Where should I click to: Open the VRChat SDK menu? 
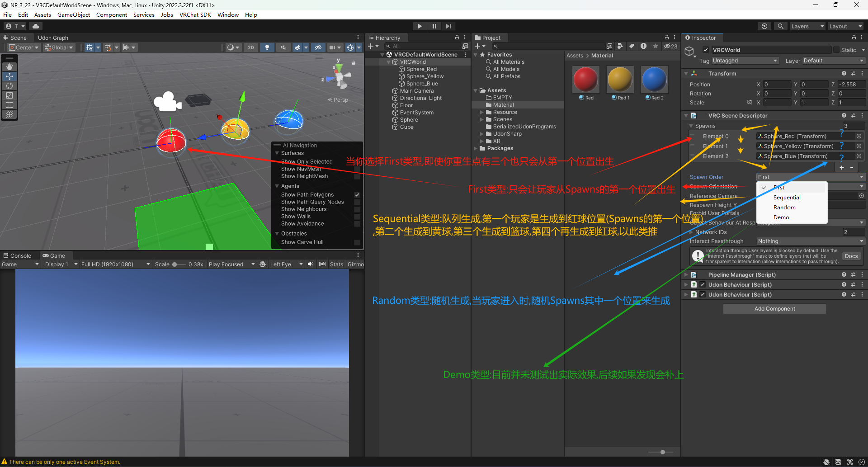coord(195,14)
